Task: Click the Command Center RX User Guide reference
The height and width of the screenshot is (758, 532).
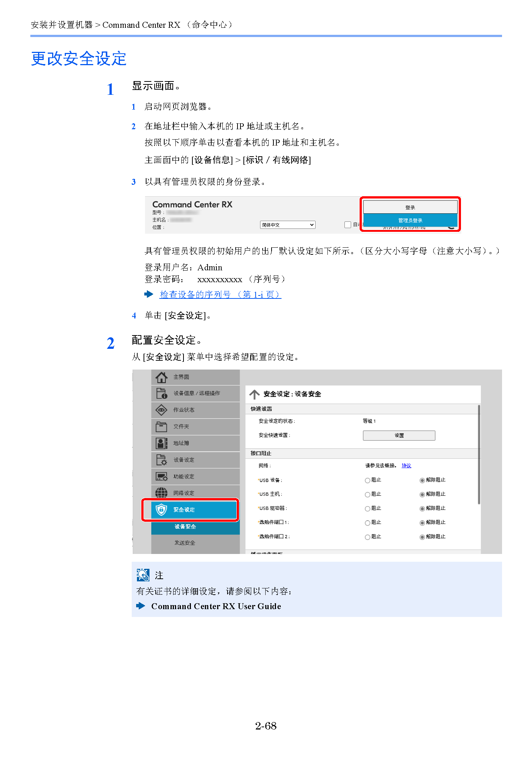Action: [216, 606]
